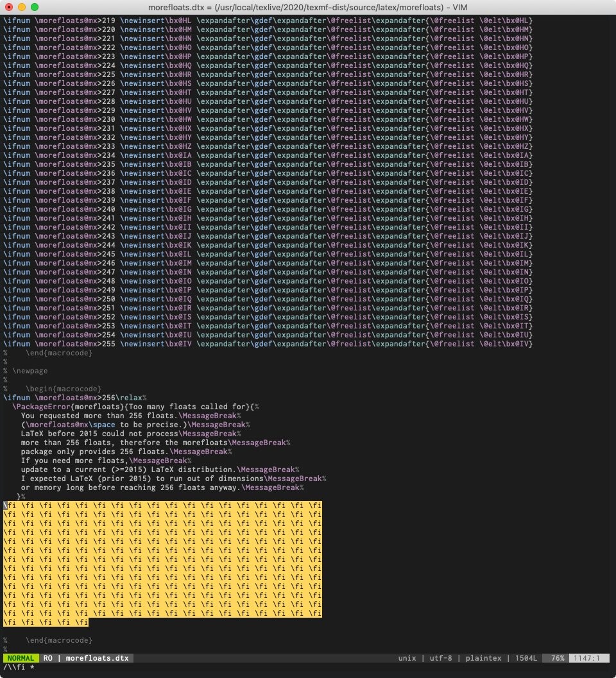616x678 pixels.
Task: Click the plaintex filetype indicator
Action: pyautogui.click(x=483, y=658)
